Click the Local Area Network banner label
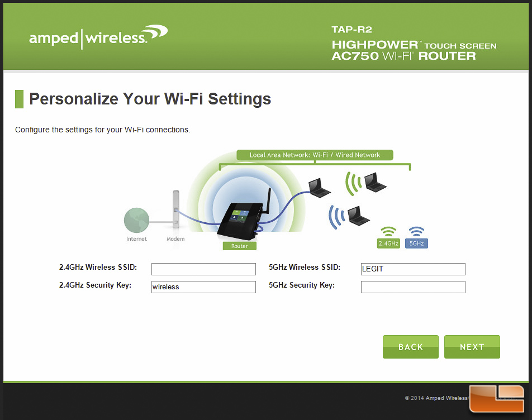 tap(315, 155)
